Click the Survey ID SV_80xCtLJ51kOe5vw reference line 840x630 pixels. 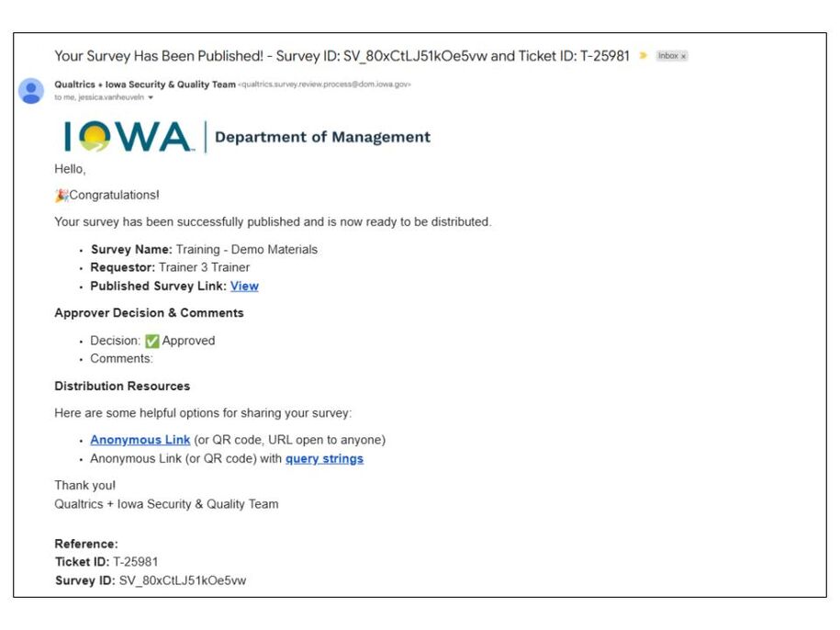point(151,580)
